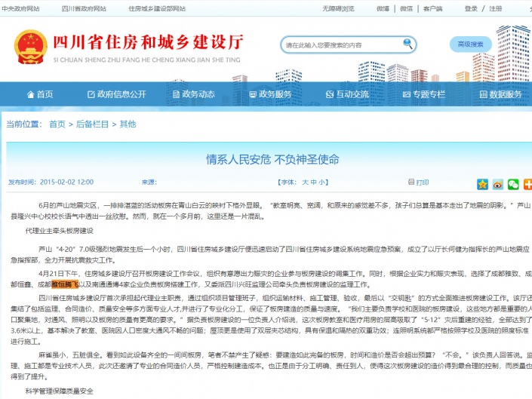Click the 高级搜索 advanced search button

(x=470, y=45)
